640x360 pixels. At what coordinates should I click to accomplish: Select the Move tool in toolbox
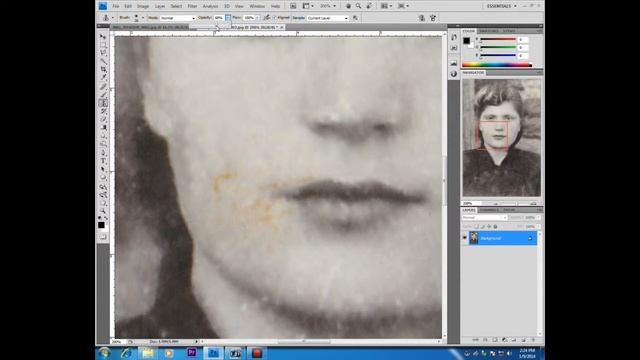click(103, 37)
